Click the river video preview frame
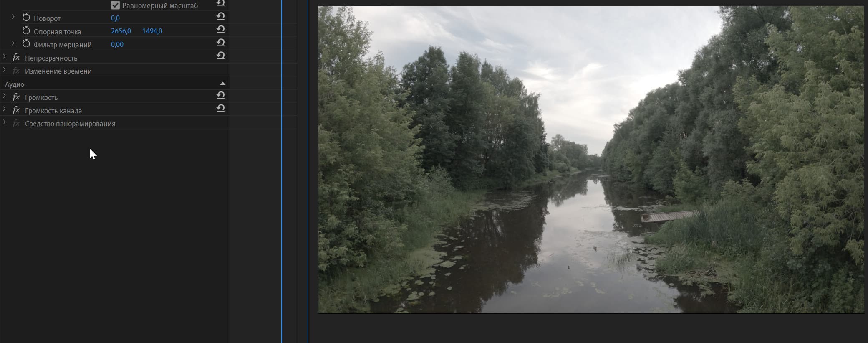 pyautogui.click(x=591, y=160)
